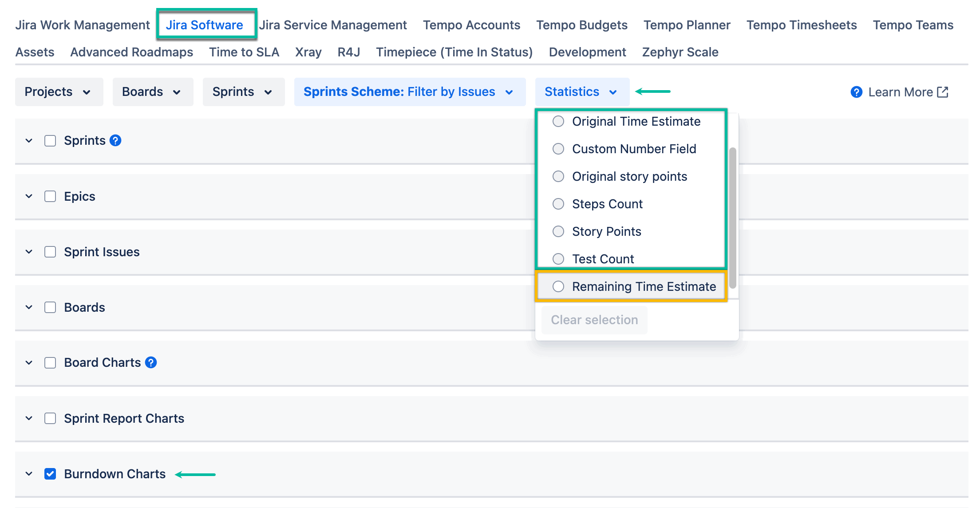This screenshot has height=508, width=980.
Task: Collapse the Epics section chevron
Action: (x=29, y=196)
